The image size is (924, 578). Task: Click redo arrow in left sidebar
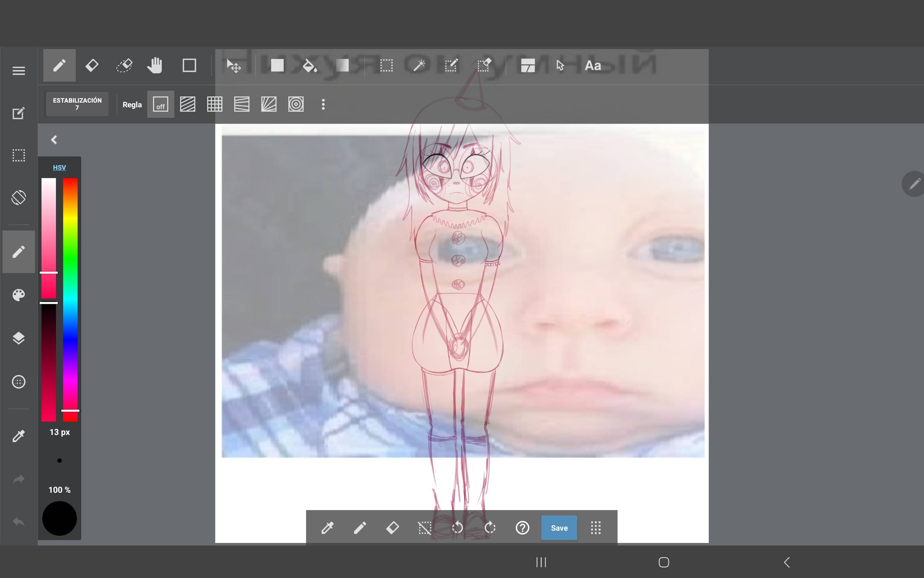(x=19, y=479)
